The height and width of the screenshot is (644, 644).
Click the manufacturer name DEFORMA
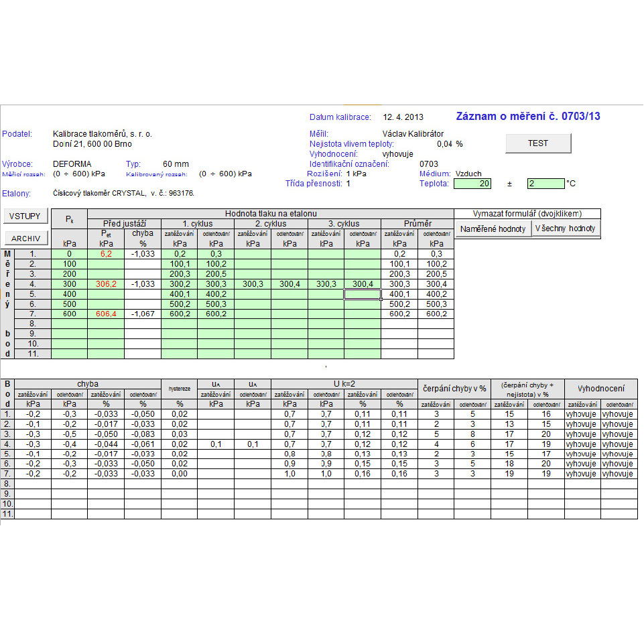[72, 164]
